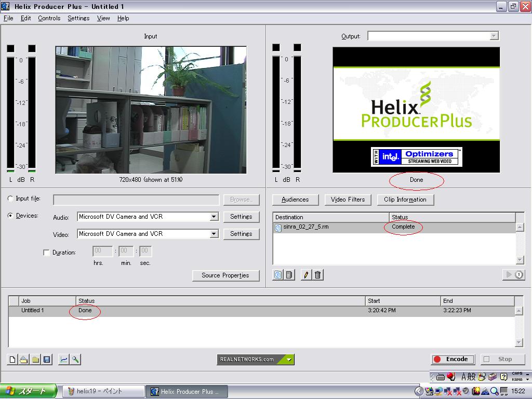Viewport: 532px width, 399px height.
Task: Click the Start column header in job list
Action: pyautogui.click(x=403, y=301)
